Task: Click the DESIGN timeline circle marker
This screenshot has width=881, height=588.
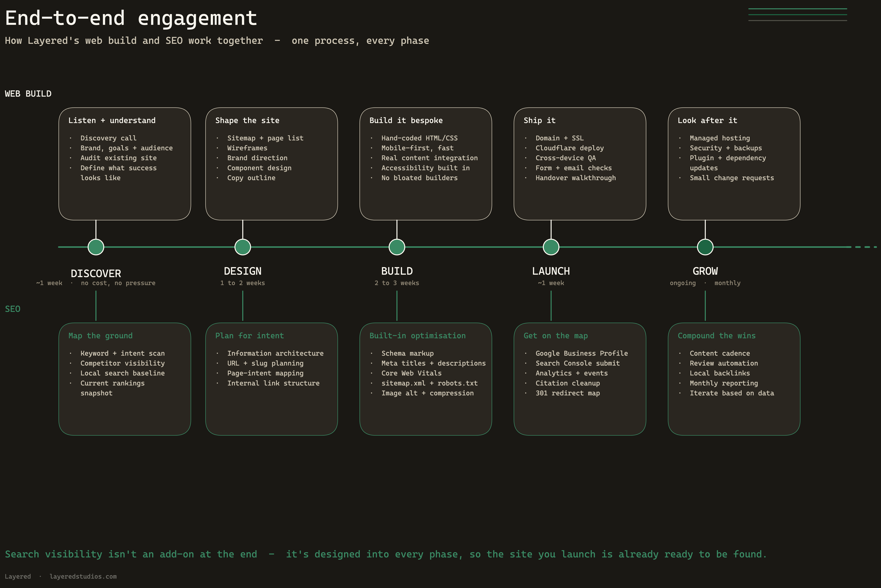Action: click(x=243, y=247)
